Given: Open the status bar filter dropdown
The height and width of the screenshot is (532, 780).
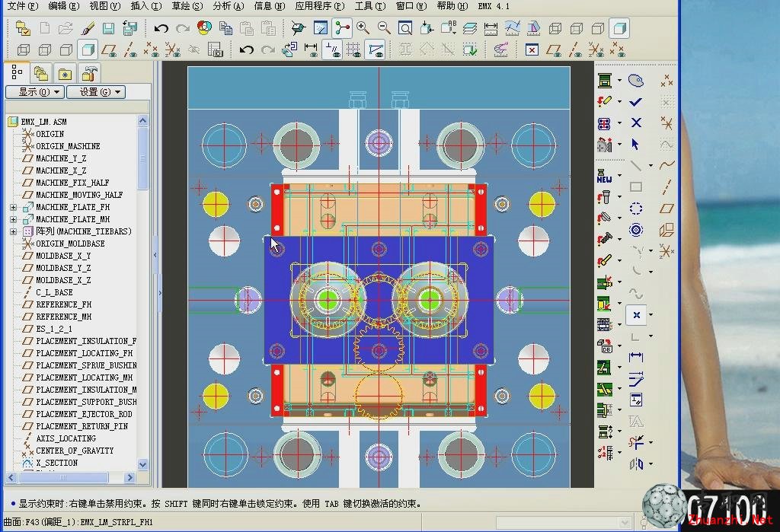Looking at the screenshot, I should pos(625,522).
